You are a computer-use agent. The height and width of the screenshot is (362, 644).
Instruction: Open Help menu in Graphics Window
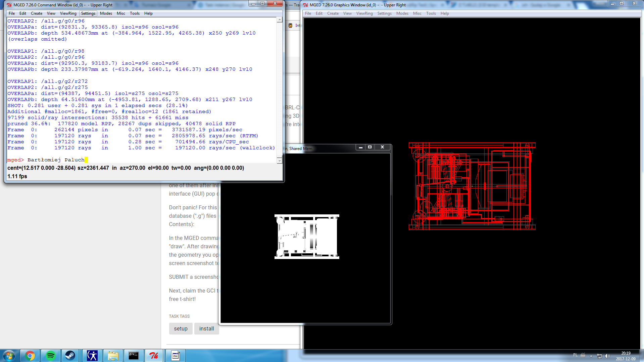pyautogui.click(x=445, y=13)
